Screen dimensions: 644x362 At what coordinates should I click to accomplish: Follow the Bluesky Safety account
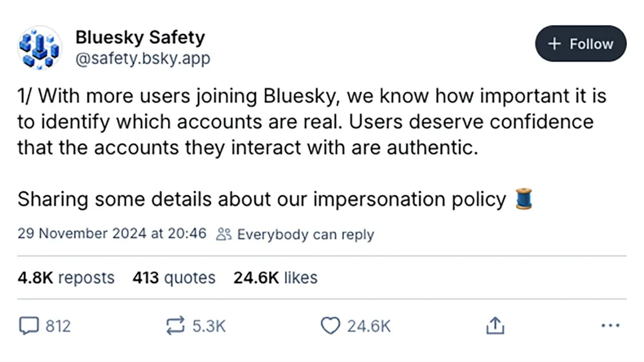pos(580,44)
